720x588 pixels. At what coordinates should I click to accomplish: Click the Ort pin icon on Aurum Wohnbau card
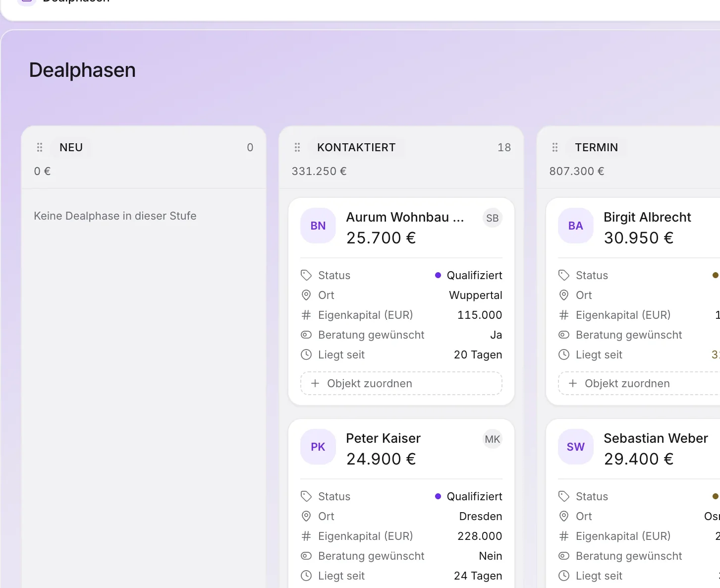[x=306, y=295]
